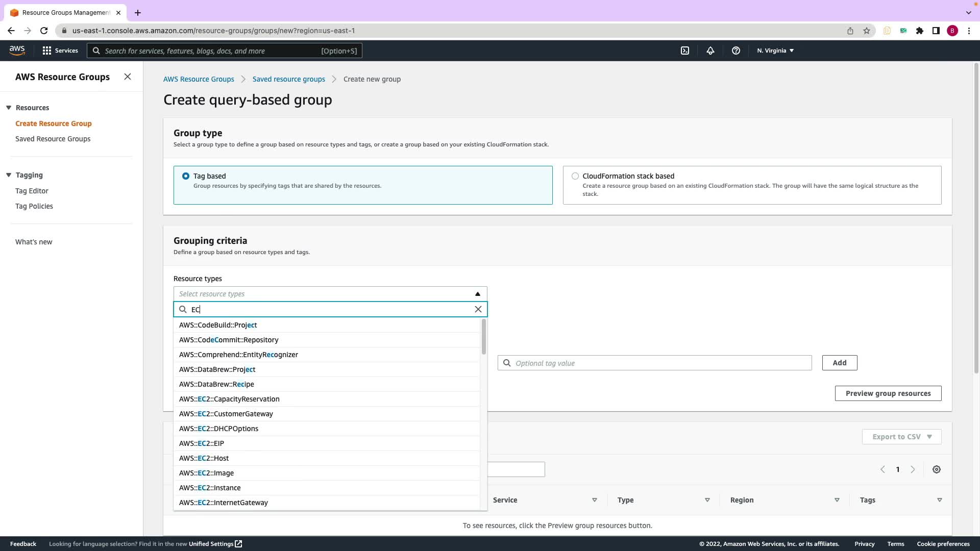980x551 pixels.
Task: Open AWS CloudShell icon in header
Action: [x=685, y=51]
